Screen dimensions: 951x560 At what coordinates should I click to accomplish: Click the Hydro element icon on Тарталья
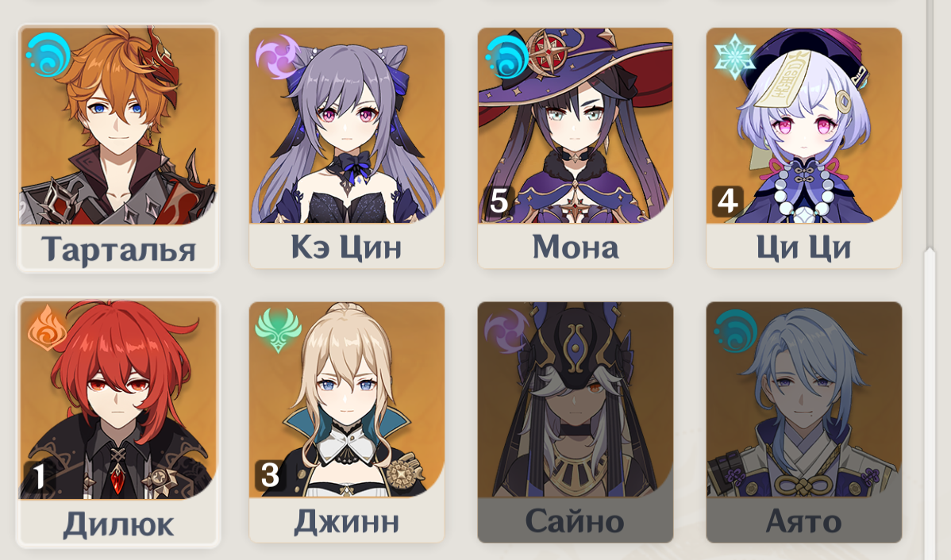[x=48, y=56]
